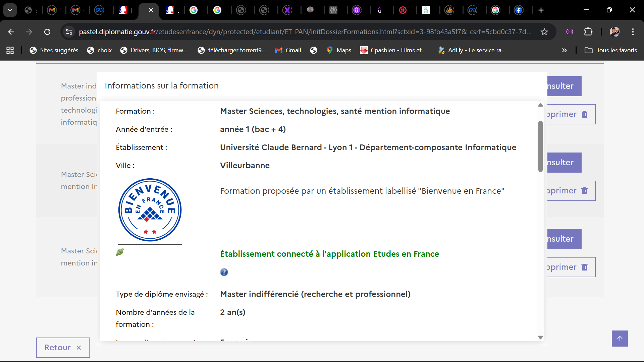Open the Maps bookmark
The height and width of the screenshot is (362, 644).
[339, 50]
